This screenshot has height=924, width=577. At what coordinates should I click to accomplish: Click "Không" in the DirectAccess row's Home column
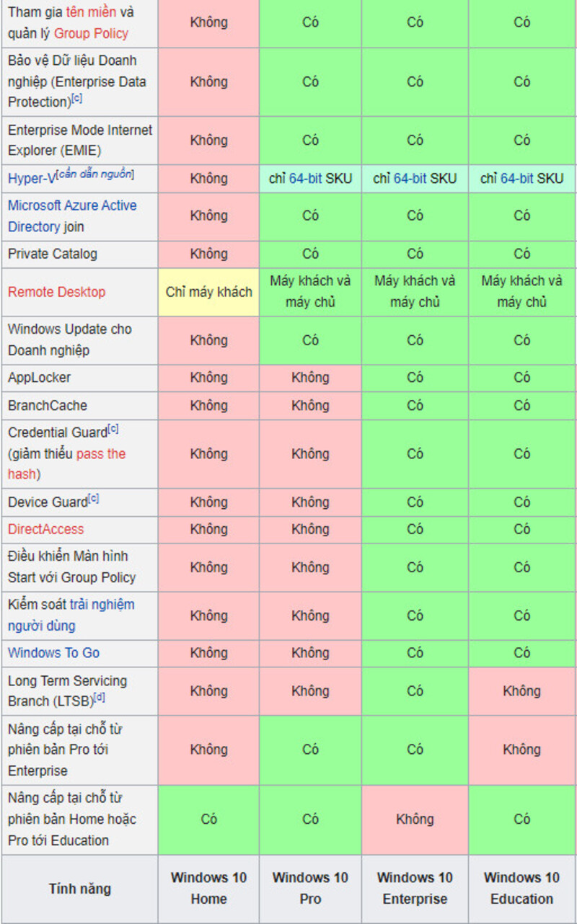pos(209,529)
